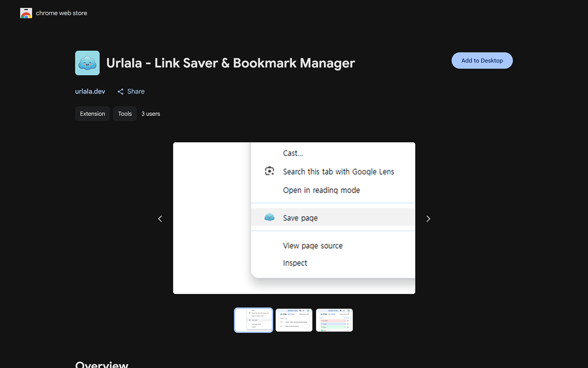Click View page source in screenshot
Viewport: 588px width, 368px height.
click(x=313, y=246)
